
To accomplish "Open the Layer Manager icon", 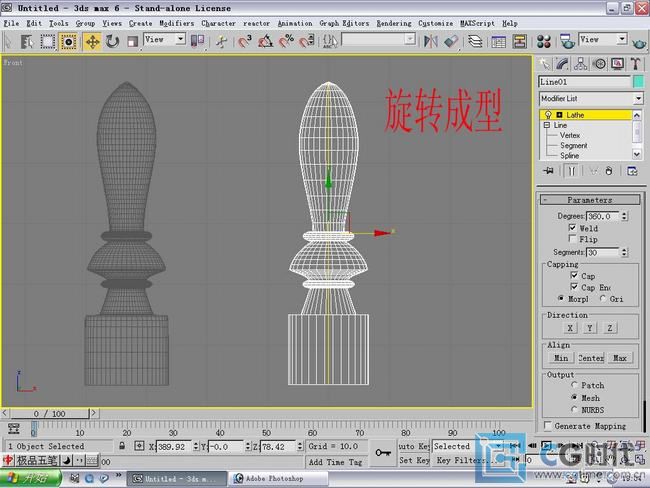I will 475,41.
